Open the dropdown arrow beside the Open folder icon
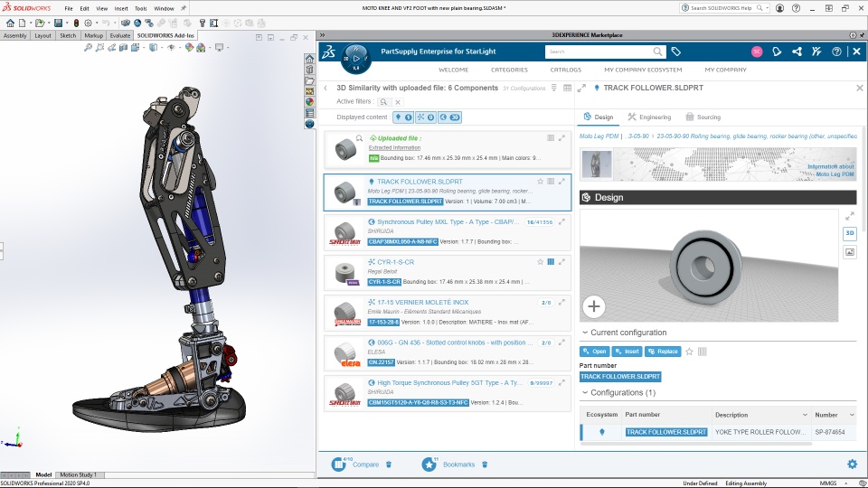 48,23
